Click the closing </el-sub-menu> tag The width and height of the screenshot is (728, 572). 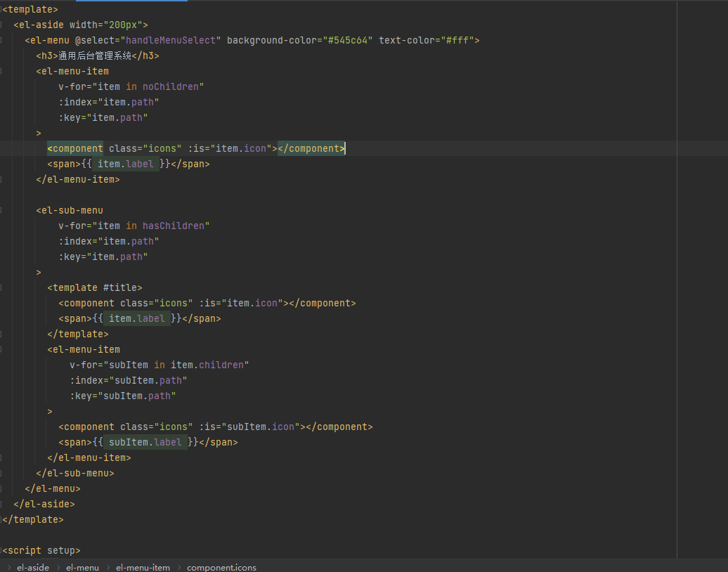pyautogui.click(x=75, y=473)
